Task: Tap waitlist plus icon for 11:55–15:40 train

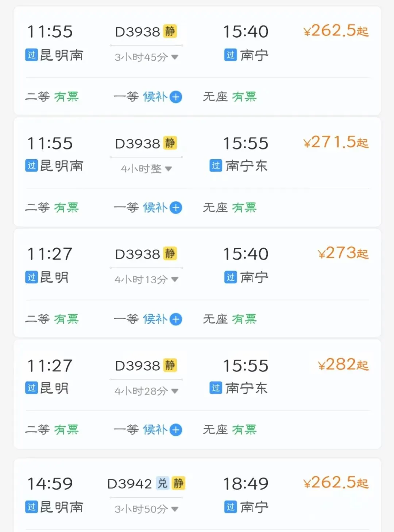Action: tap(176, 97)
